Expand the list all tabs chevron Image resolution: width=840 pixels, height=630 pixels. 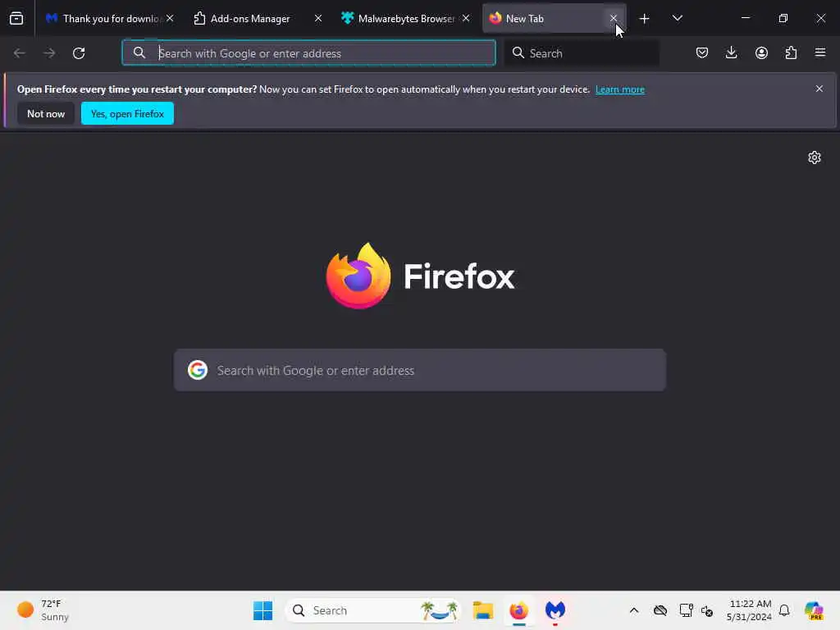677,19
